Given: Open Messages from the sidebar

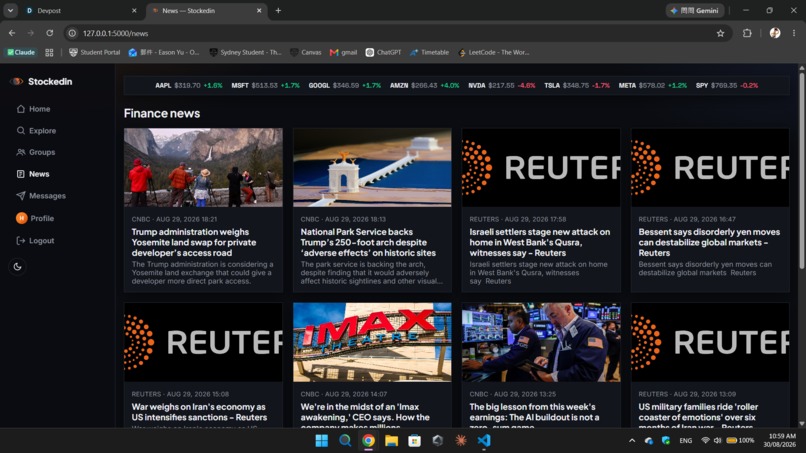Looking at the screenshot, I should 41,196.
